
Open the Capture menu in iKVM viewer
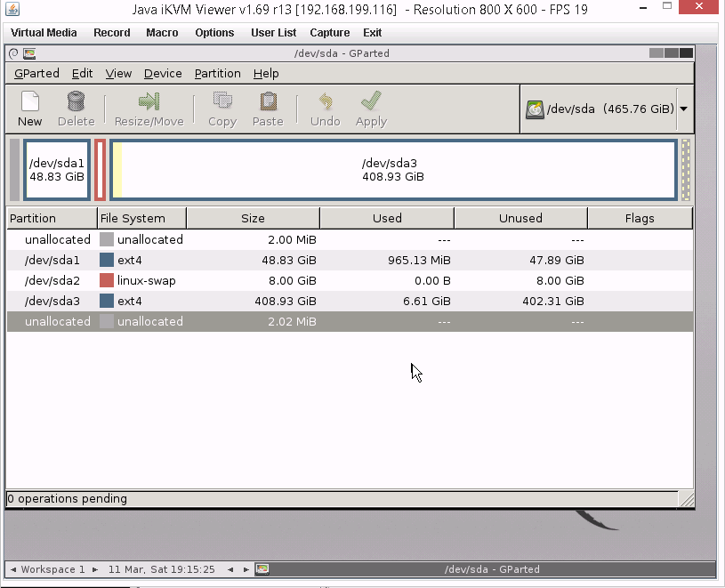[x=330, y=33]
